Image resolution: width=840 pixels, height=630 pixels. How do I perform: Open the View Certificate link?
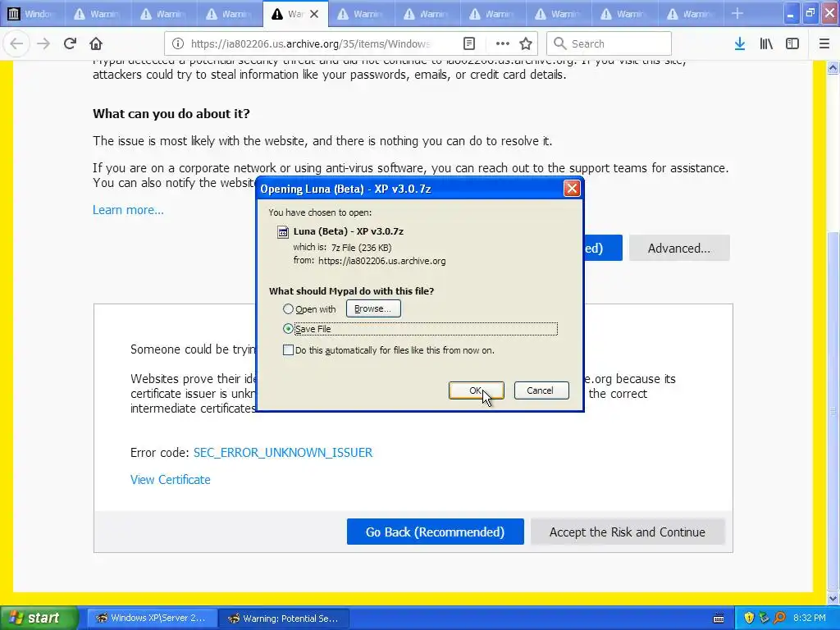coord(171,480)
